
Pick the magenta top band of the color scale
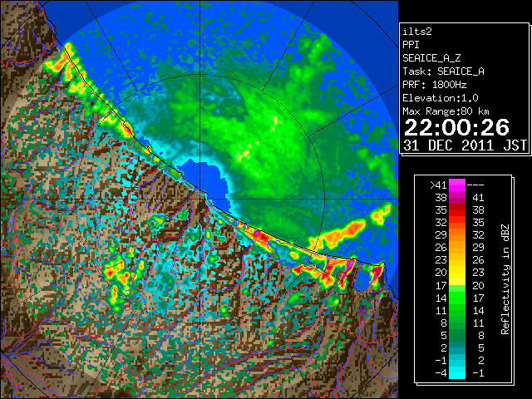(457, 185)
